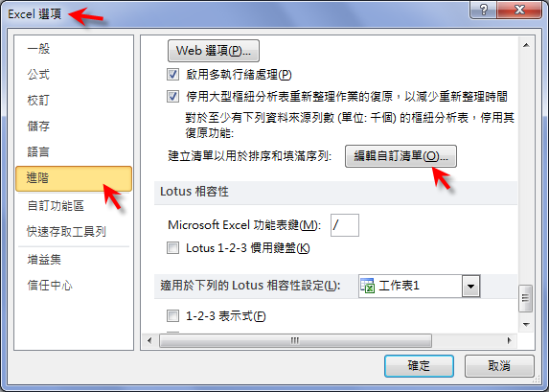The width and height of the screenshot is (549, 392).
Task: Switch to 自訂功能區 category
Action: (x=56, y=206)
